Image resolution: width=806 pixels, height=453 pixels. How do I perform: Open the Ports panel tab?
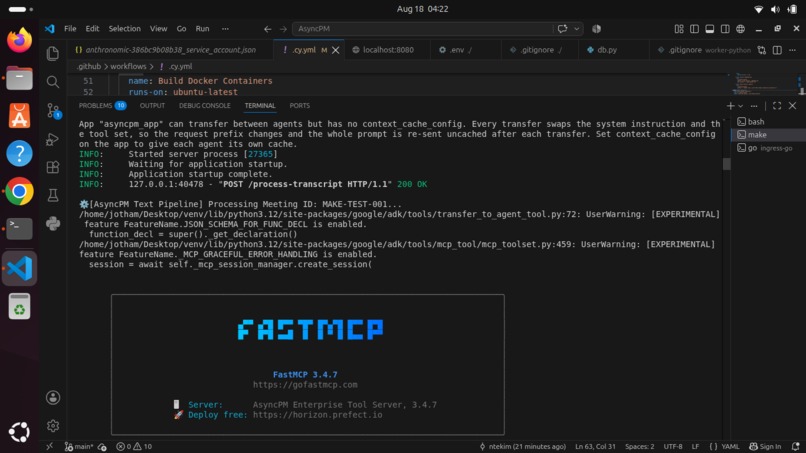(x=300, y=106)
